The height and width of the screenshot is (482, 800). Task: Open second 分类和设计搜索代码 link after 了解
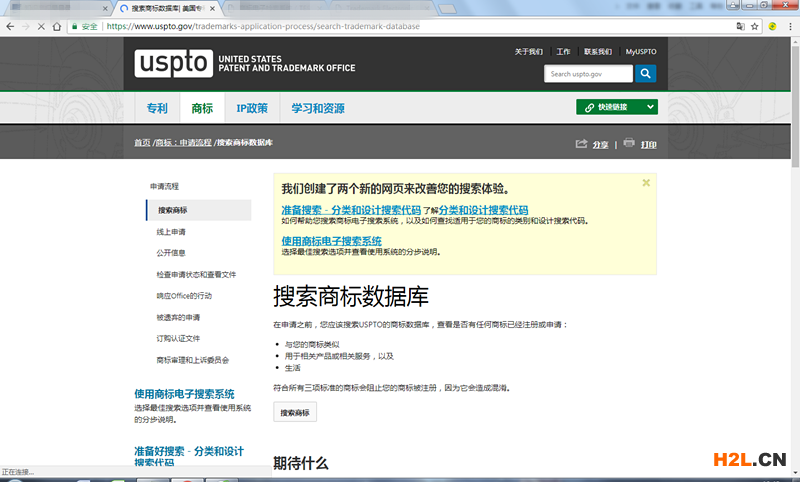[483, 210]
